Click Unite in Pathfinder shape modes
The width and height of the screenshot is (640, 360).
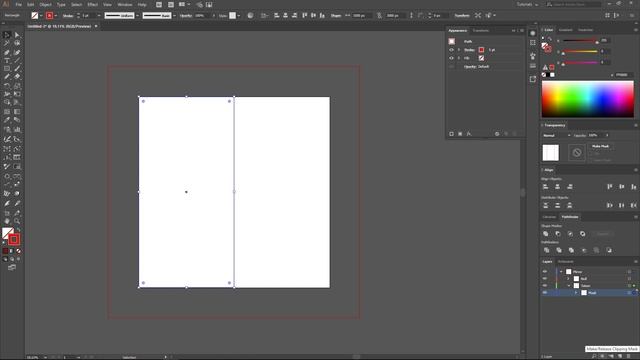point(546,234)
